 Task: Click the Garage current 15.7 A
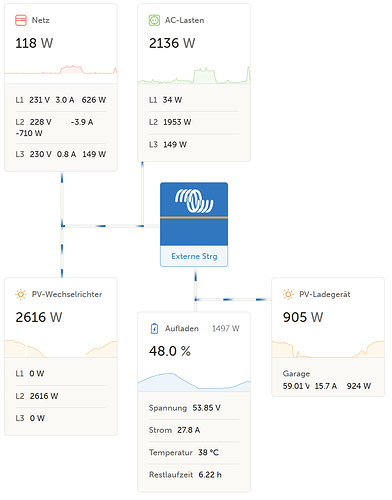click(x=326, y=386)
